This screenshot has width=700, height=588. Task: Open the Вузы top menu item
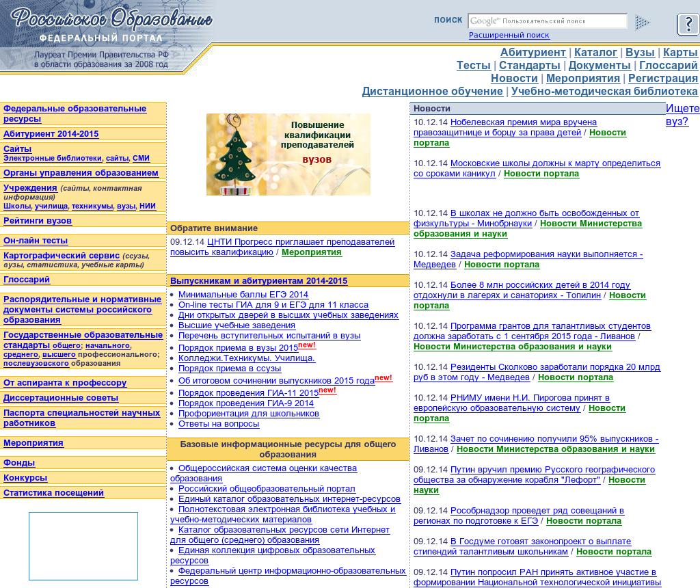[640, 52]
